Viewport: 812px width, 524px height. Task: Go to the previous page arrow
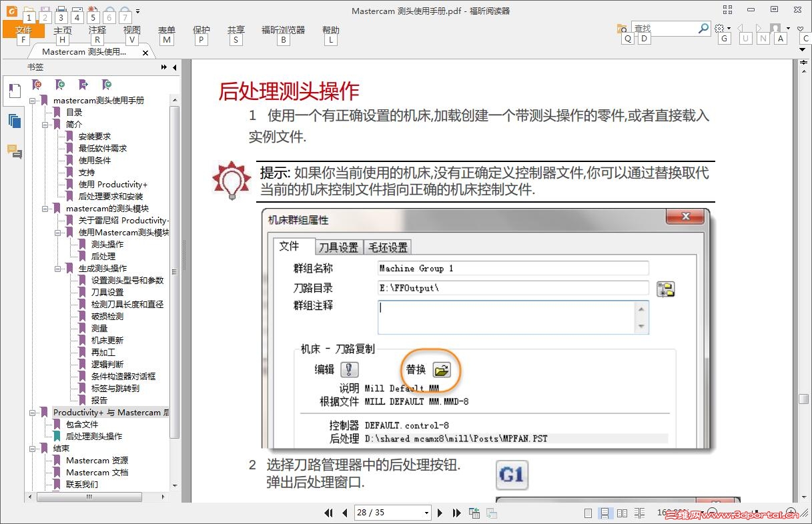(x=345, y=513)
